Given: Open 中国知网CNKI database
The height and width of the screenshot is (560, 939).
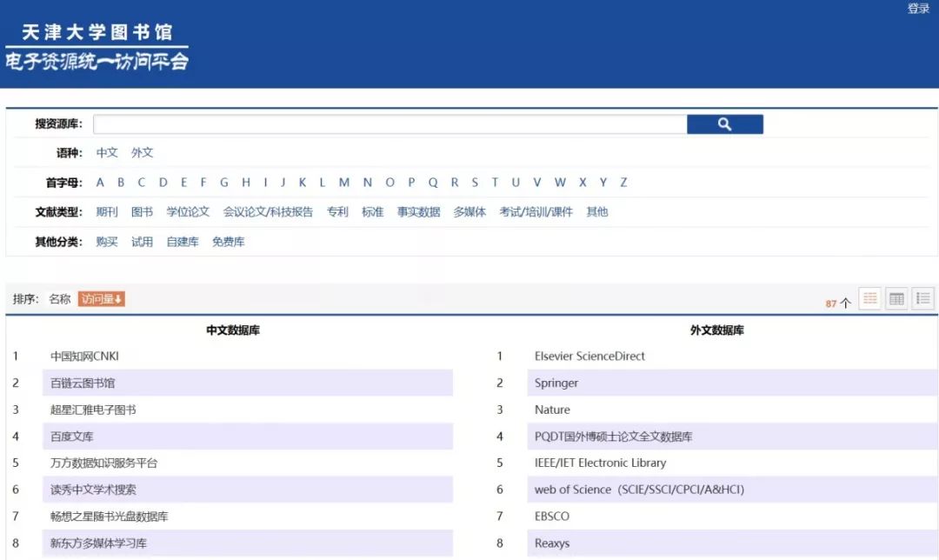Looking at the screenshot, I should pyautogui.click(x=84, y=357).
